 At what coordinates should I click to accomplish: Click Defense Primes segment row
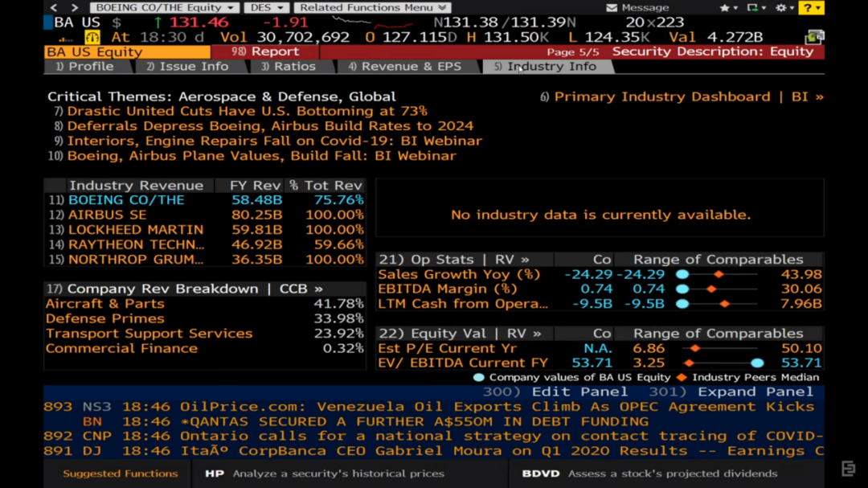(x=205, y=319)
